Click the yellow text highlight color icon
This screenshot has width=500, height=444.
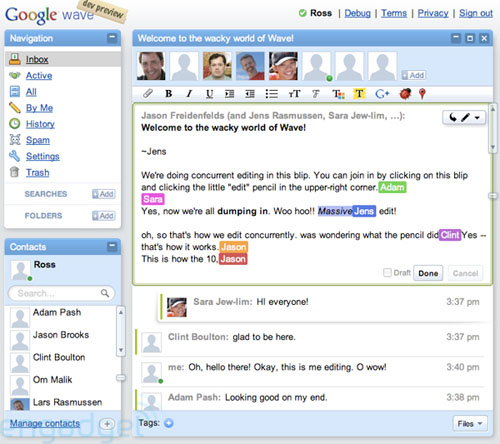[x=359, y=94]
